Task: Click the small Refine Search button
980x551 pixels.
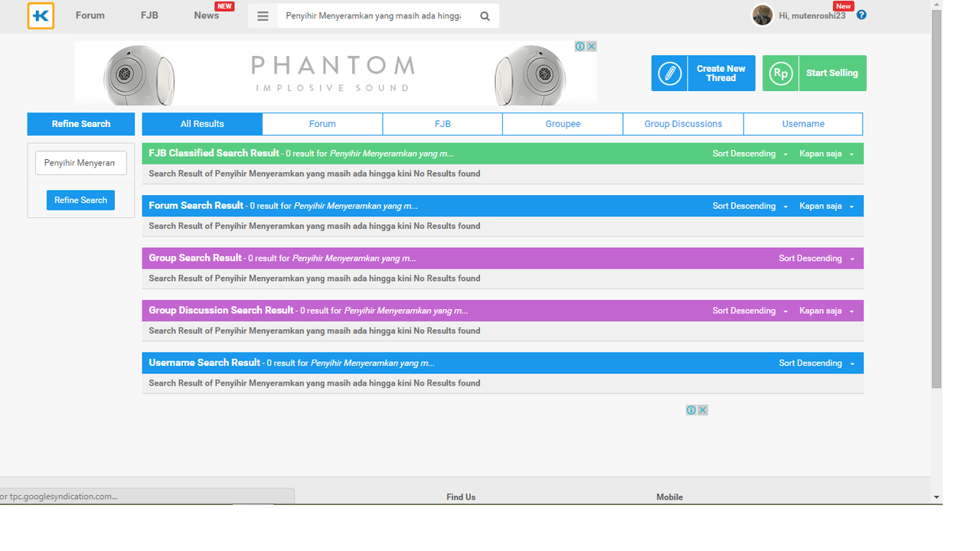Action: [80, 200]
